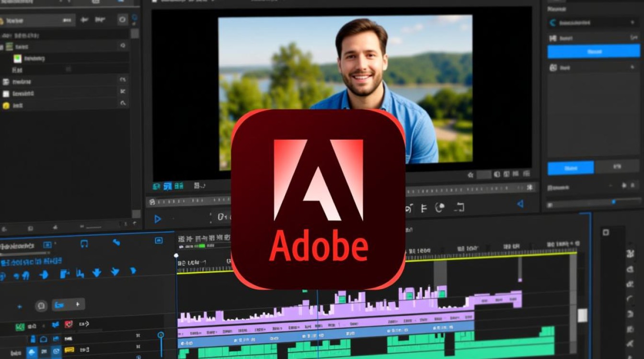Click the blue slider handle in the right panel
The width and height of the screenshot is (644, 359).
point(614,202)
